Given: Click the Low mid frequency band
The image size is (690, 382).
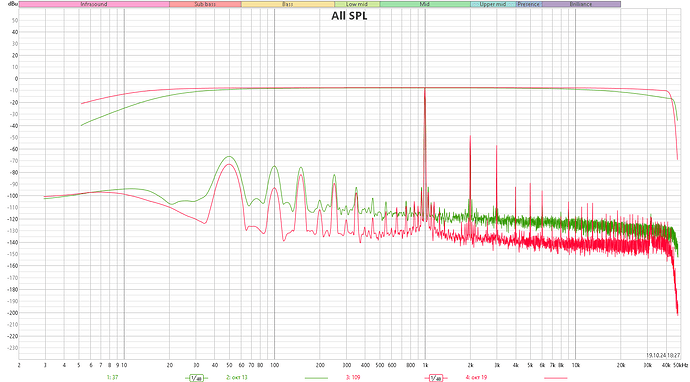Looking at the screenshot, I should [x=357, y=4].
